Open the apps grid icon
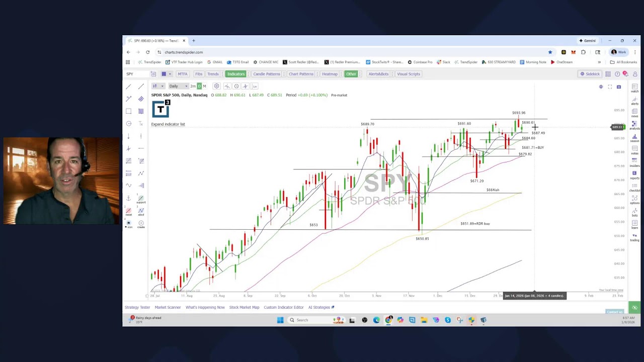 point(608,74)
